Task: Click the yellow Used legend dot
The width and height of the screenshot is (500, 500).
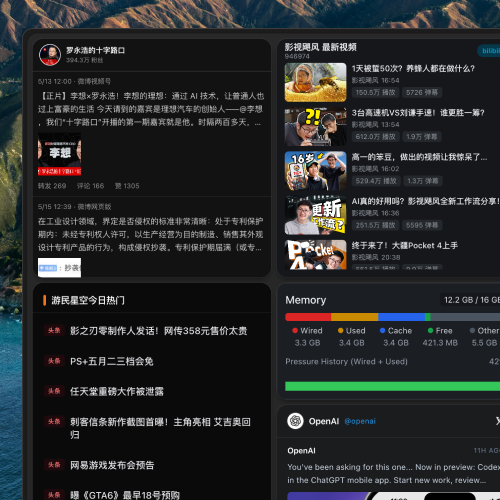Action: coord(340,331)
